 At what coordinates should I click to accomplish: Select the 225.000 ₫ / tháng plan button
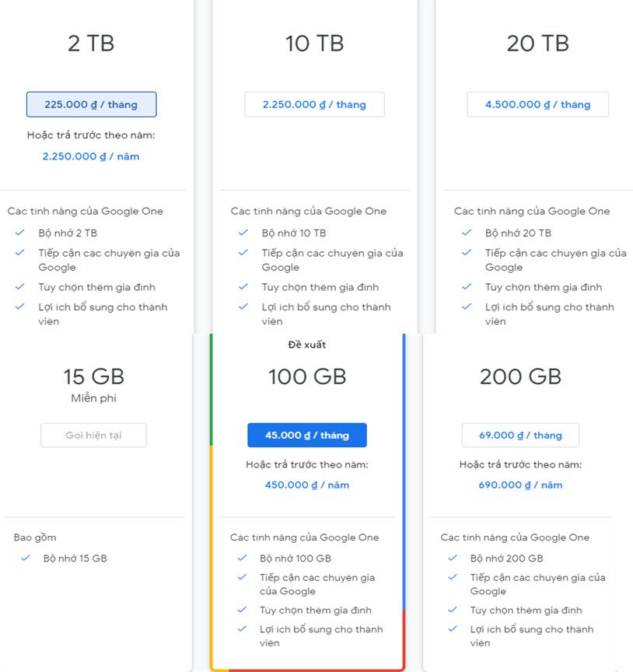(92, 104)
